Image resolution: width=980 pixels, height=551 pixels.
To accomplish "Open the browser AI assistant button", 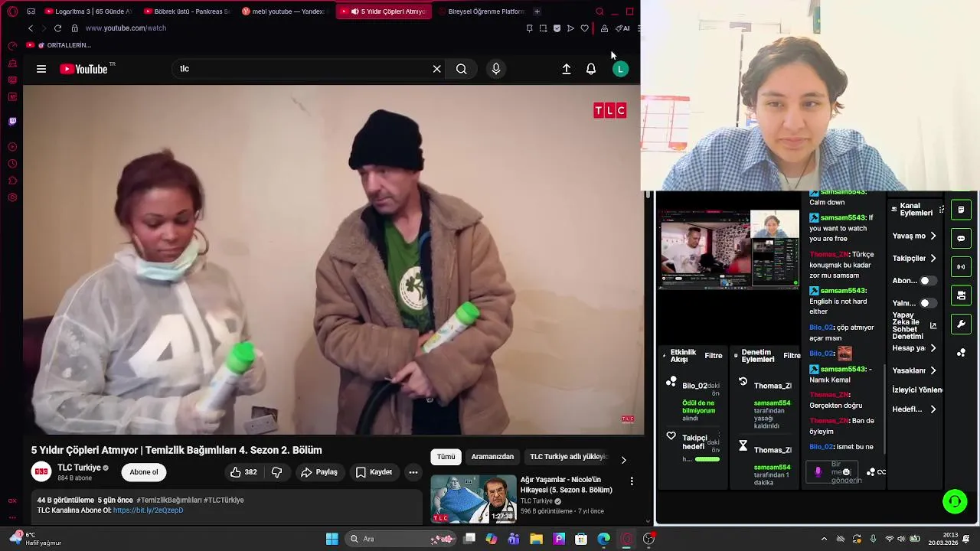I will pos(622,28).
